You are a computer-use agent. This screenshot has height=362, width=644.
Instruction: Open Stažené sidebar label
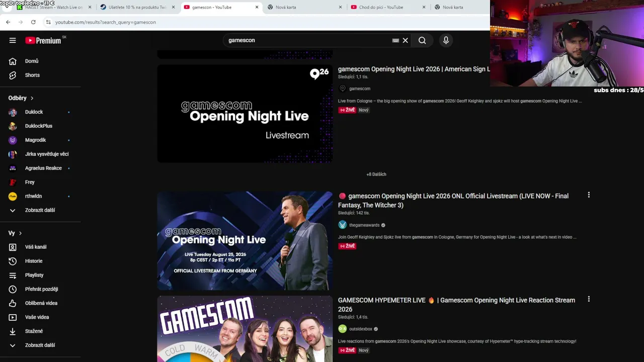34,331
